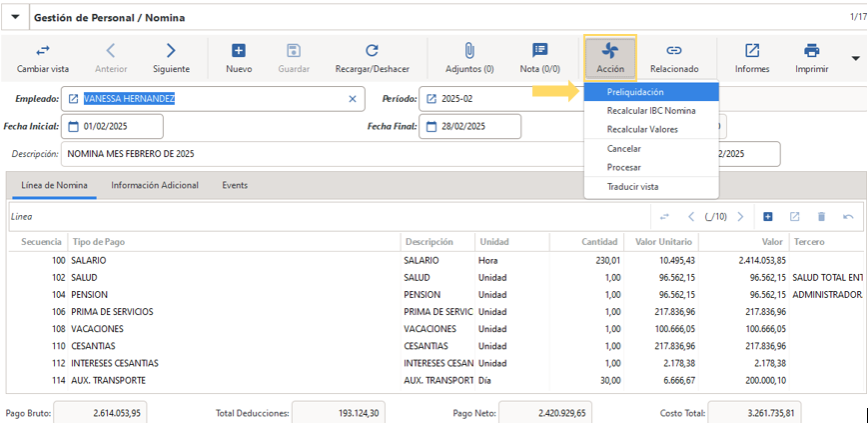Choose Traducir vista option
The height and width of the screenshot is (423, 868).
pos(651,186)
